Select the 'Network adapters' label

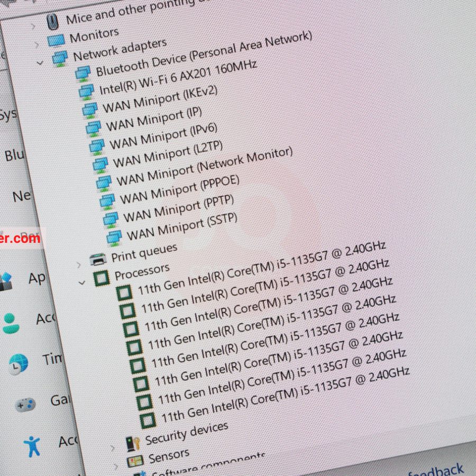(x=120, y=50)
